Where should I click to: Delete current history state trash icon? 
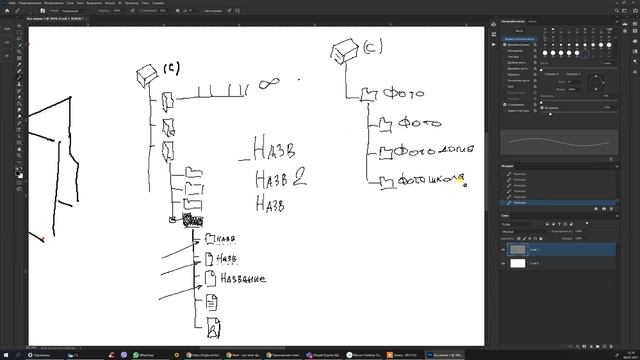pyautogui.click(x=611, y=209)
